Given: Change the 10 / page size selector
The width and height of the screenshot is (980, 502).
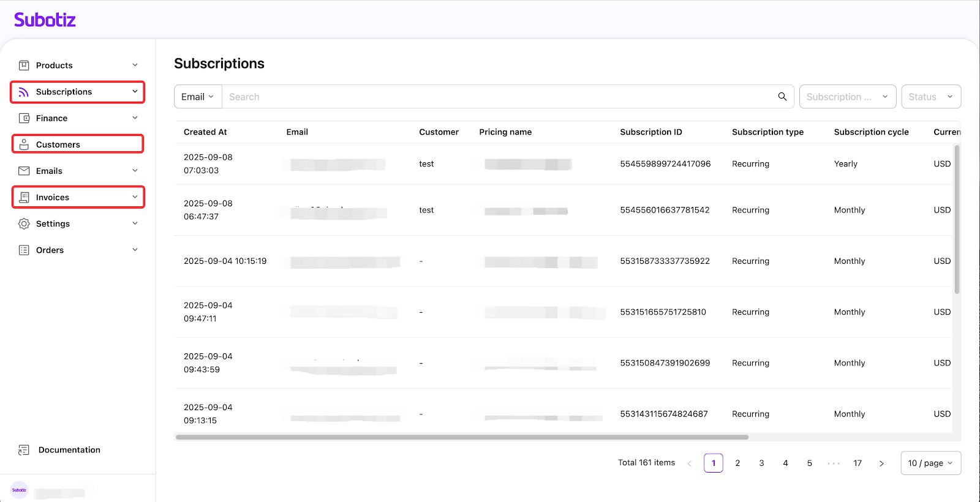Looking at the screenshot, I should click(x=930, y=463).
